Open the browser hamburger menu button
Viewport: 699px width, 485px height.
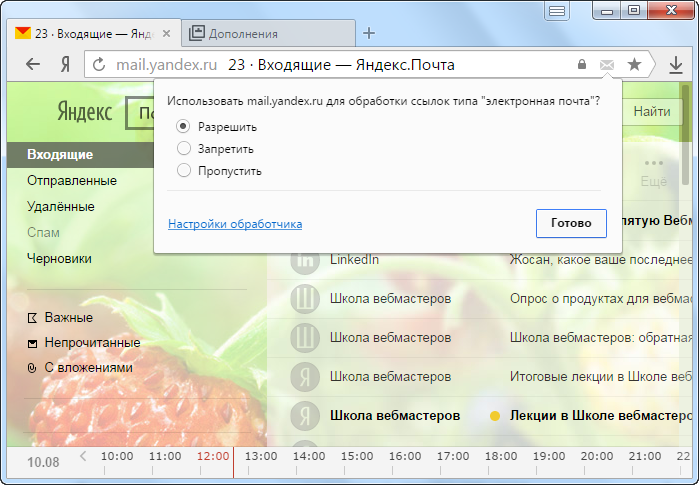point(557,11)
